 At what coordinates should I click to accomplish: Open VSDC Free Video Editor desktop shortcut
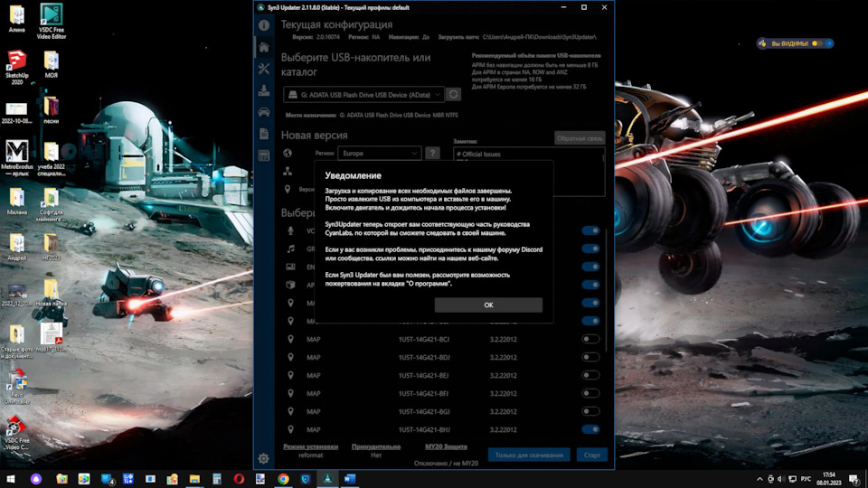pos(51,21)
